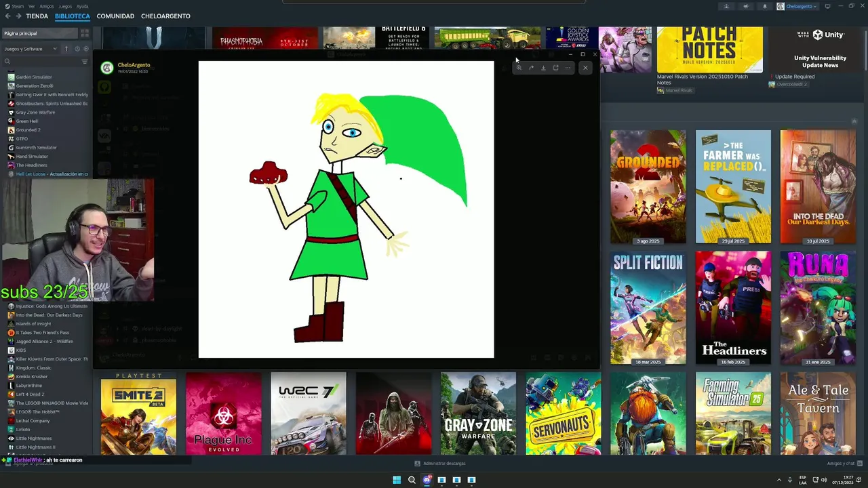Screen dimensions: 868x488
Task: Select GTFO in the library list
Action: point(22,139)
